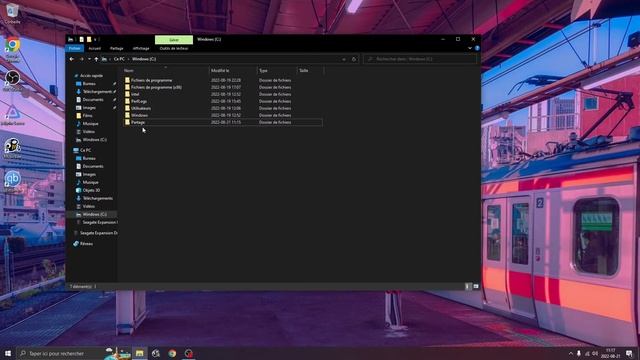Screen dimensions: 640x360
Task: Open the OBS Studio desktop shortcut
Action: pyautogui.click(x=12, y=80)
